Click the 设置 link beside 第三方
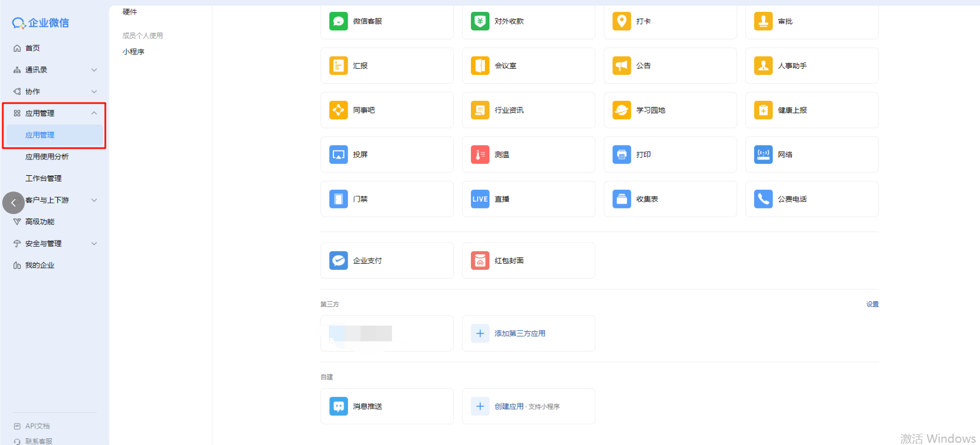The width and height of the screenshot is (980, 445). click(x=872, y=304)
